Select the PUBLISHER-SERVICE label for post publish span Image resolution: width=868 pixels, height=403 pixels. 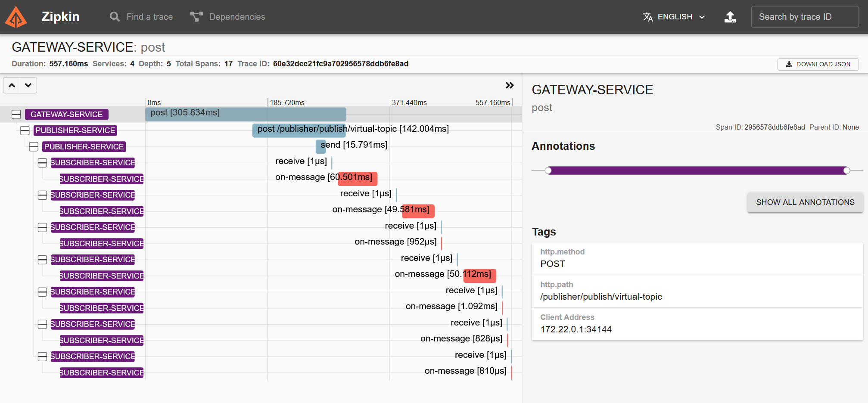(75, 130)
